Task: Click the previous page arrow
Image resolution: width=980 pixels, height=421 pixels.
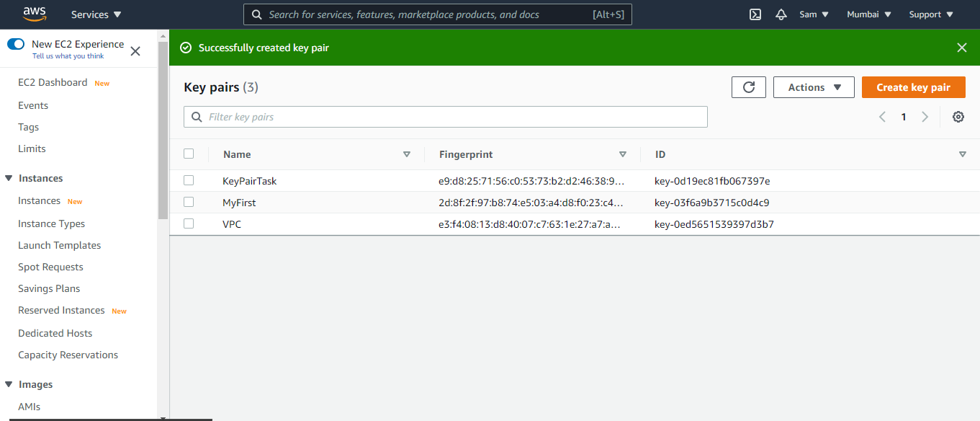Action: [882, 116]
